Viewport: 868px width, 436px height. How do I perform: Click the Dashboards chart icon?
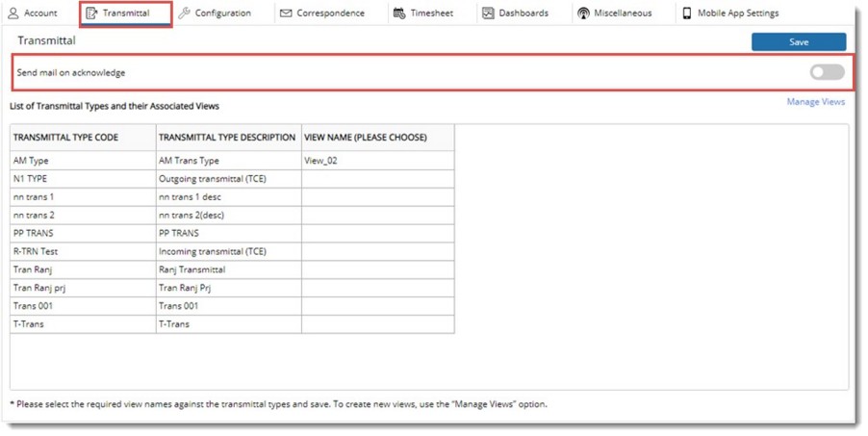click(x=488, y=13)
